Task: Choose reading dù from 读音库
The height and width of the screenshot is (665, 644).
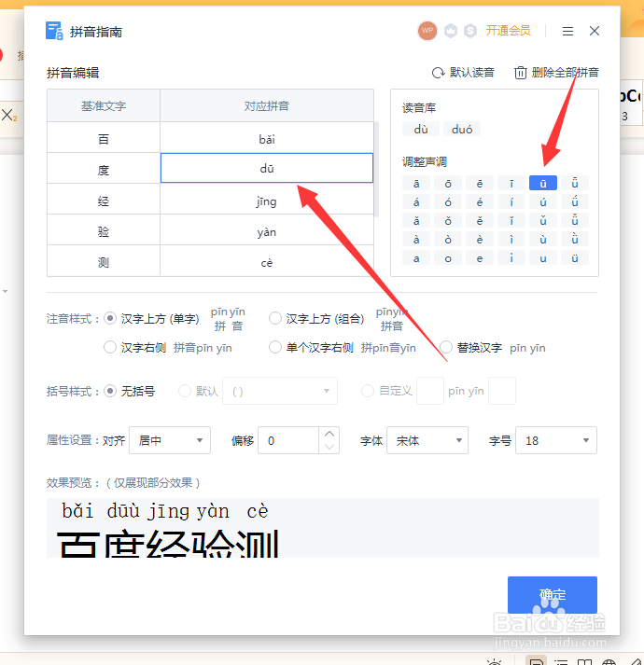Action: pos(421,129)
